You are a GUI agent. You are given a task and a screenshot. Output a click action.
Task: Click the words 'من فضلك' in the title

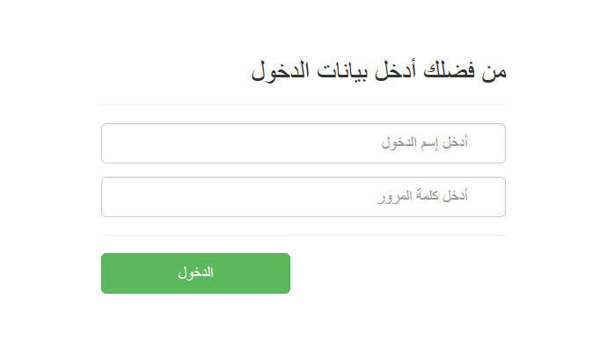pyautogui.click(x=464, y=71)
